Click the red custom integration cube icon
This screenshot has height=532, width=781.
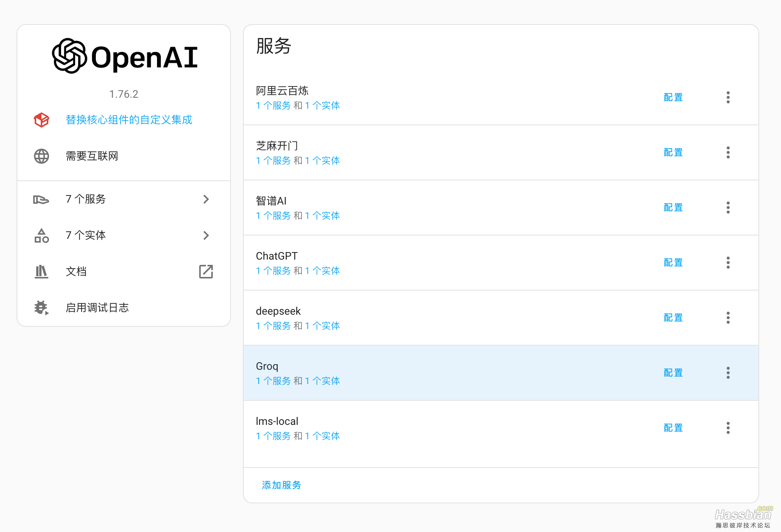tap(42, 120)
